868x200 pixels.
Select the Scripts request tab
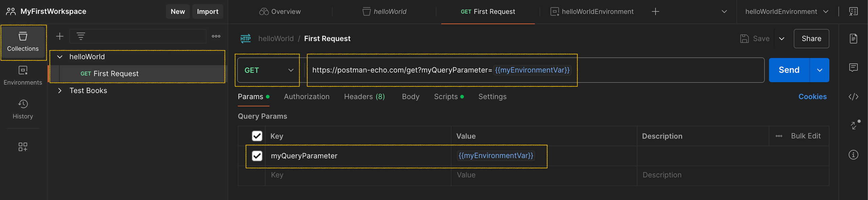(449, 97)
